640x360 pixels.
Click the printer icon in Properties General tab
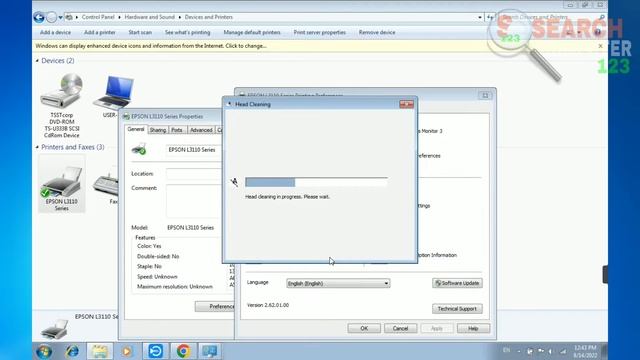pyautogui.click(x=139, y=149)
